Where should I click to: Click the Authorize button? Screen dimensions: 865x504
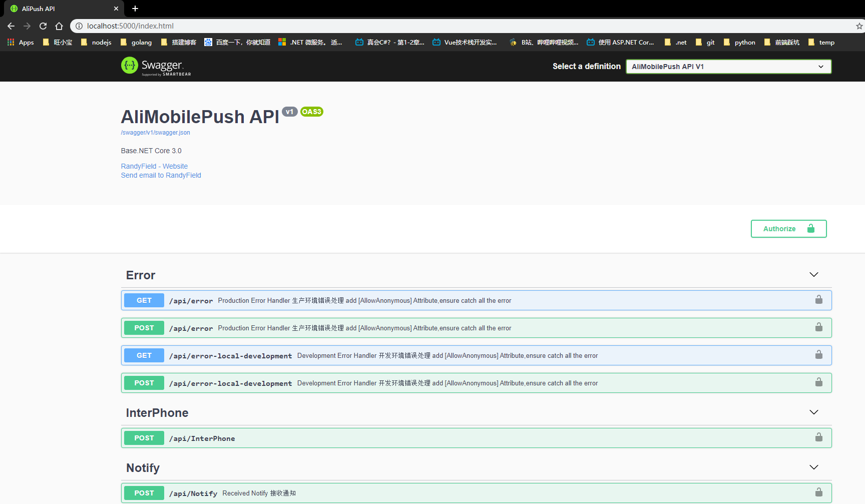pyautogui.click(x=788, y=229)
